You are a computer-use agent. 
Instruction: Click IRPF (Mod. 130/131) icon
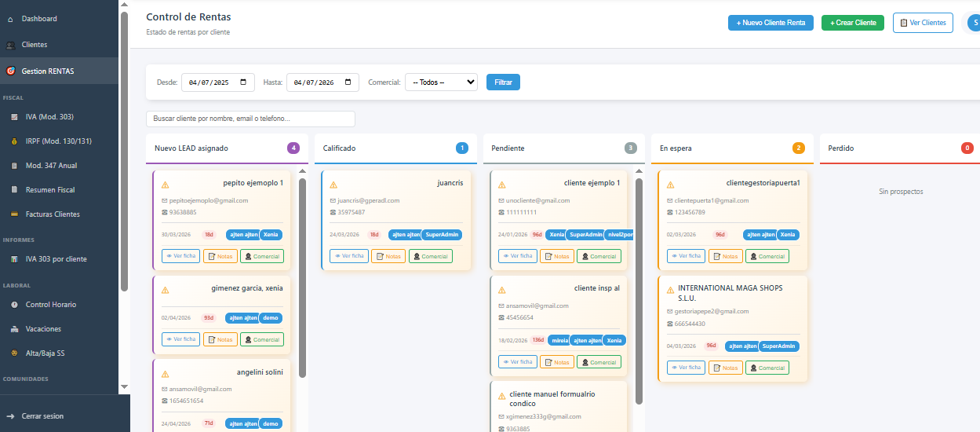(x=14, y=141)
